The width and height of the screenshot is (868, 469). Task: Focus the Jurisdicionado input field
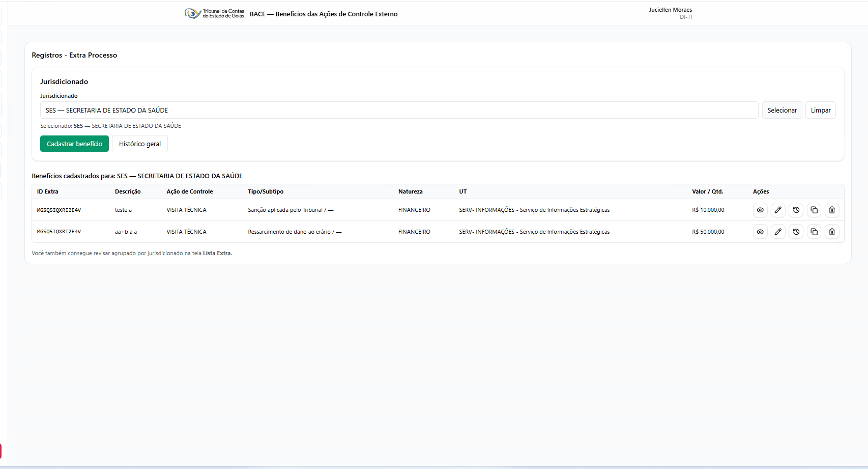(399, 110)
